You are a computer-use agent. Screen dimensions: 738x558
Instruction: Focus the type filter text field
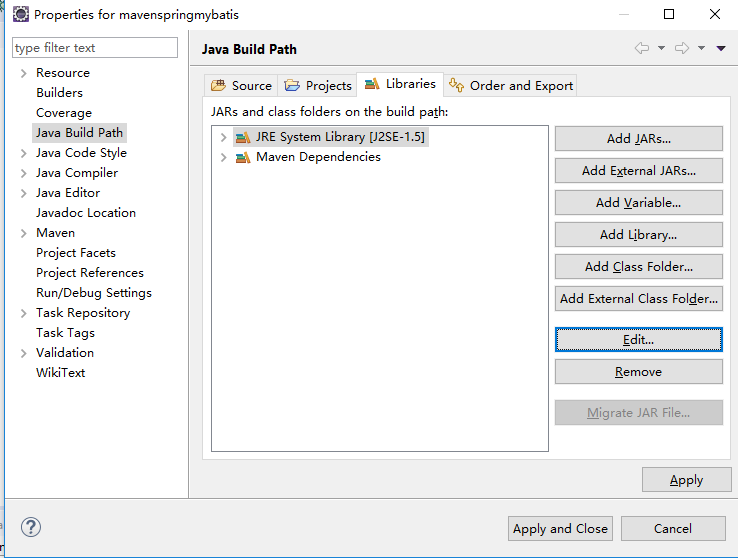point(95,48)
